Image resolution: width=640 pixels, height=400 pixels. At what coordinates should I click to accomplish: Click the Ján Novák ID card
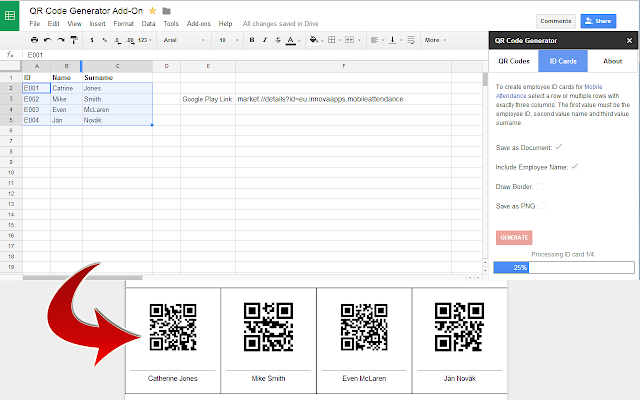point(460,340)
